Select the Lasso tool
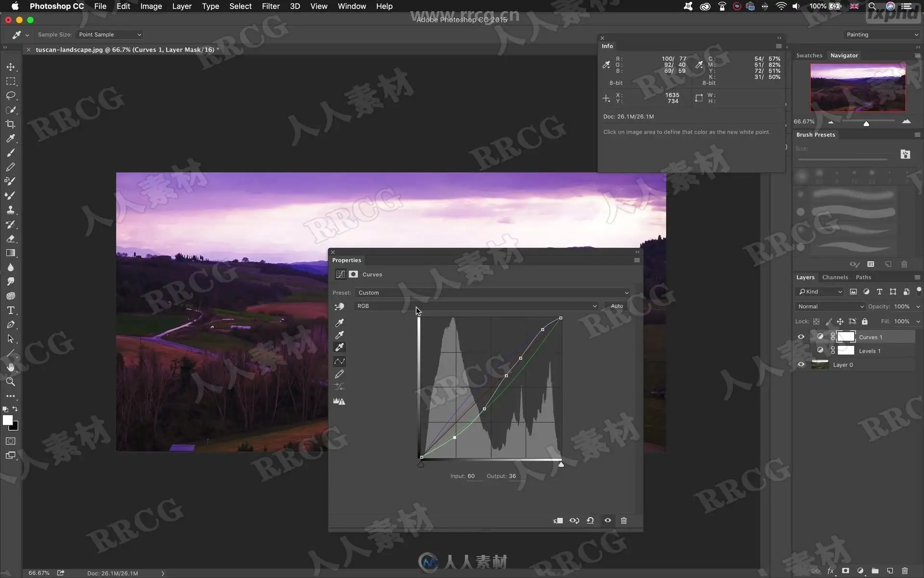 coord(11,95)
